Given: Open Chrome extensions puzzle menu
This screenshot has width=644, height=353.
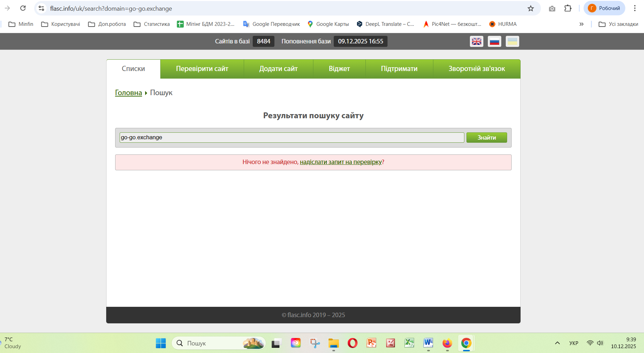Looking at the screenshot, I should tap(568, 8).
